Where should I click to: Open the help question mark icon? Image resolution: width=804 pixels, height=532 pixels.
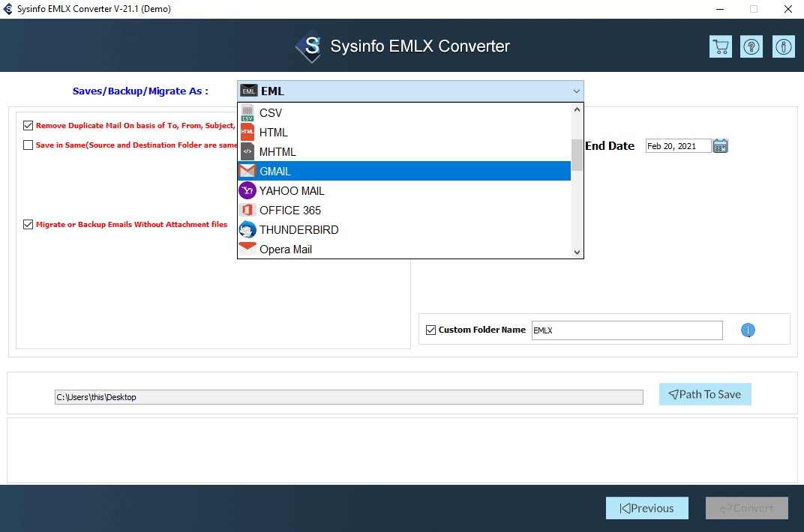pos(751,46)
